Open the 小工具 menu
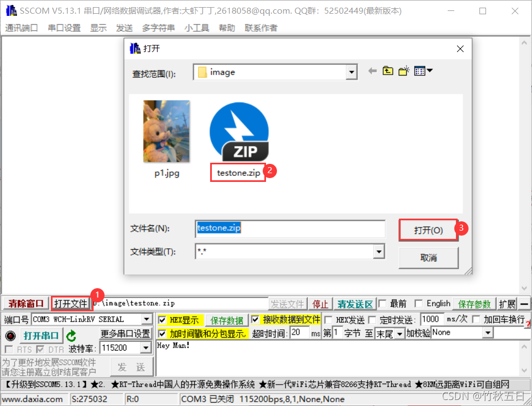 196,28
